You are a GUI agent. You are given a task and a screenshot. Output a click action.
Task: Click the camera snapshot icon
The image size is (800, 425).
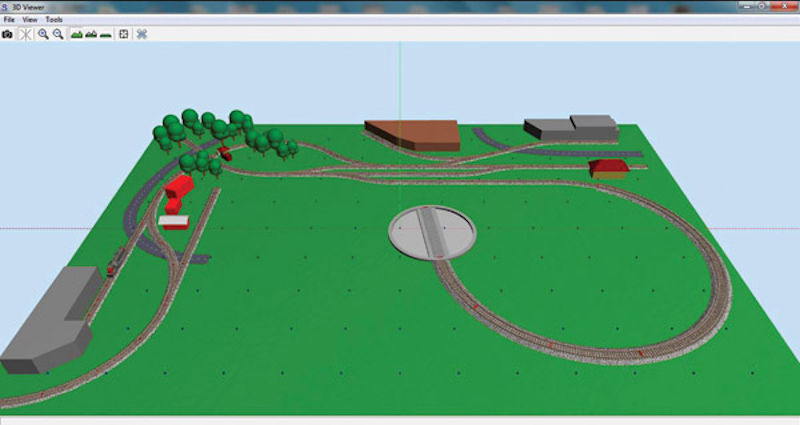(8, 34)
